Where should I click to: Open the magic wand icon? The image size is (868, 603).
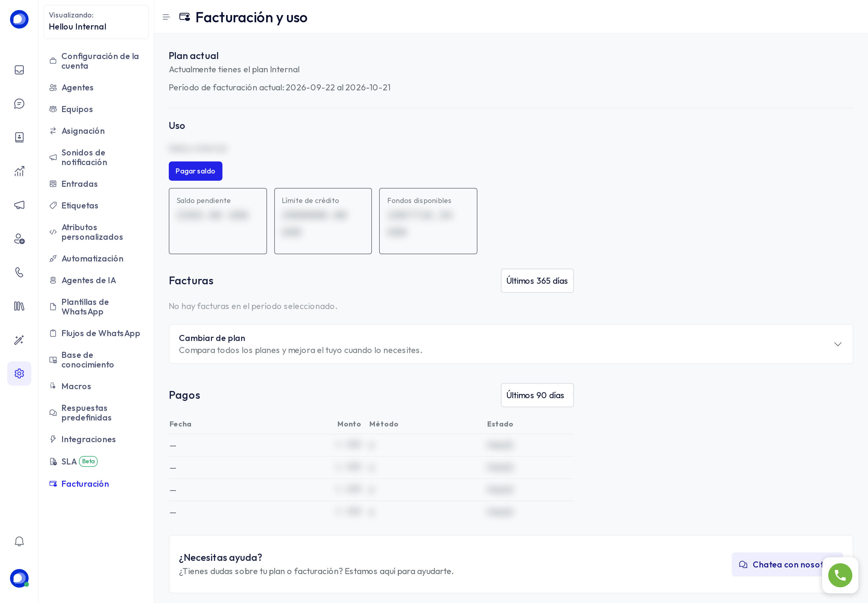(19, 340)
